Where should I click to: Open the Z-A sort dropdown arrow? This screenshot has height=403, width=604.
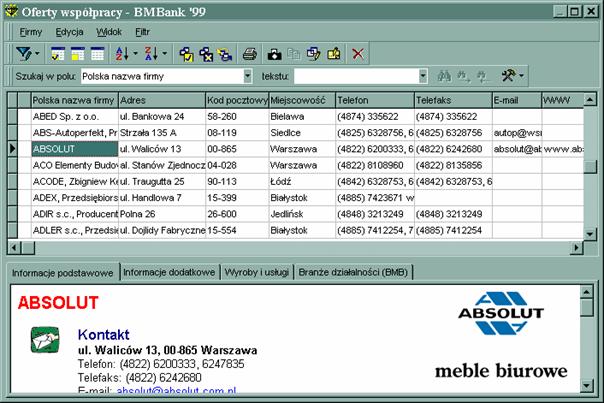point(164,54)
